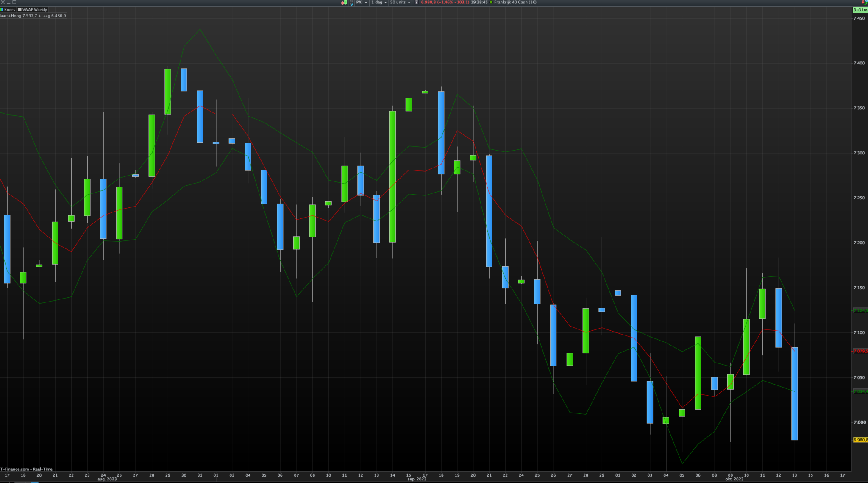Maximize the chart window
868x483 pixels.
click(x=14, y=3)
